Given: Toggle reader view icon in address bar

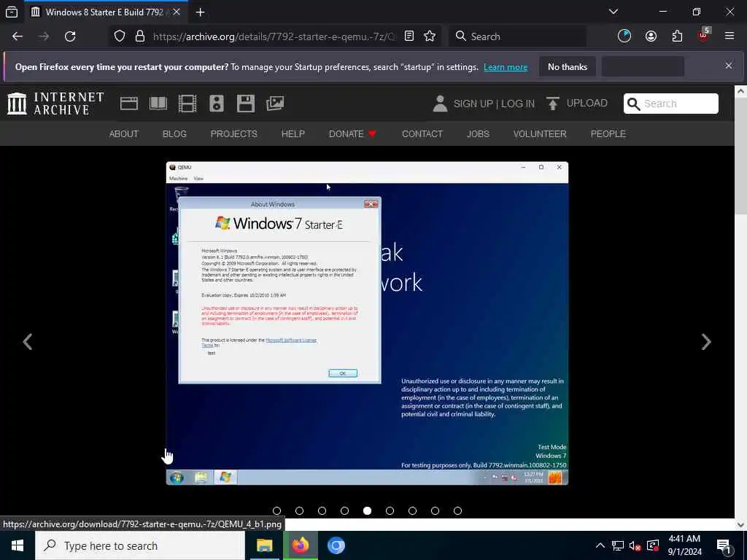Looking at the screenshot, I should point(409,36).
